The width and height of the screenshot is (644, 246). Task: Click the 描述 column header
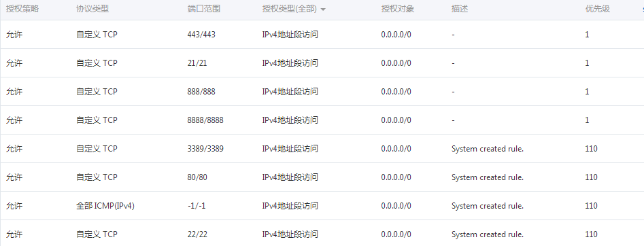pyautogui.click(x=459, y=9)
